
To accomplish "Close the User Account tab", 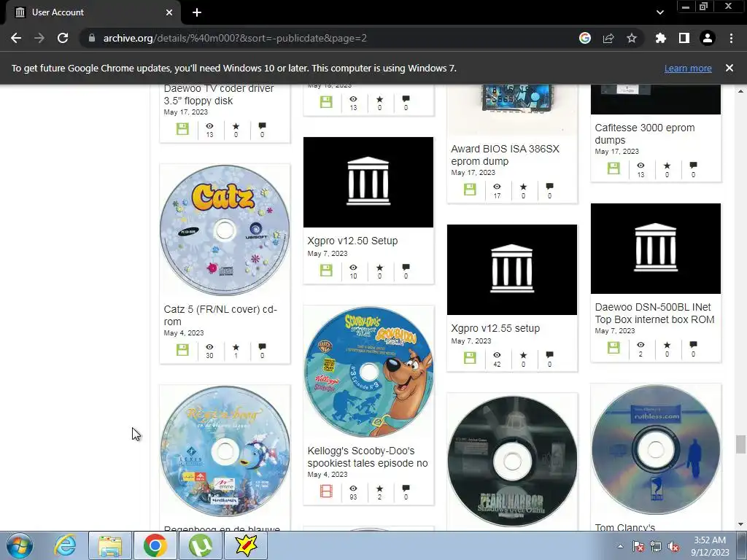I will 169,12.
